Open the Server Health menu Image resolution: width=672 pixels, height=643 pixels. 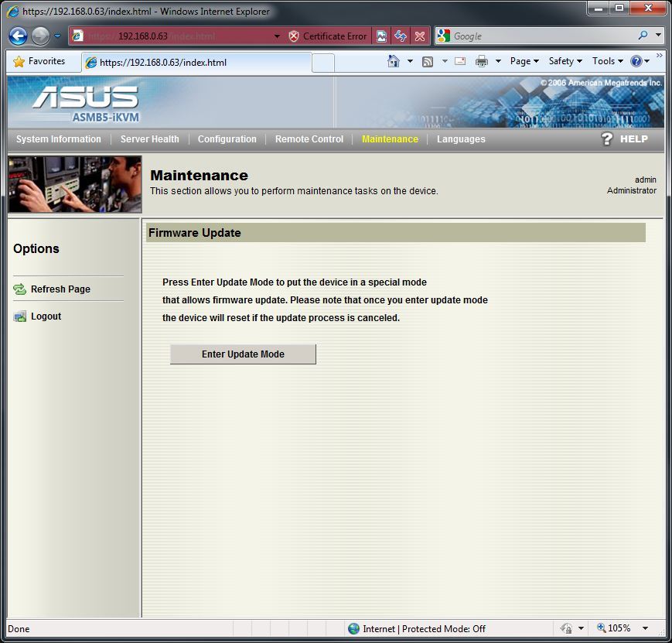pos(149,139)
